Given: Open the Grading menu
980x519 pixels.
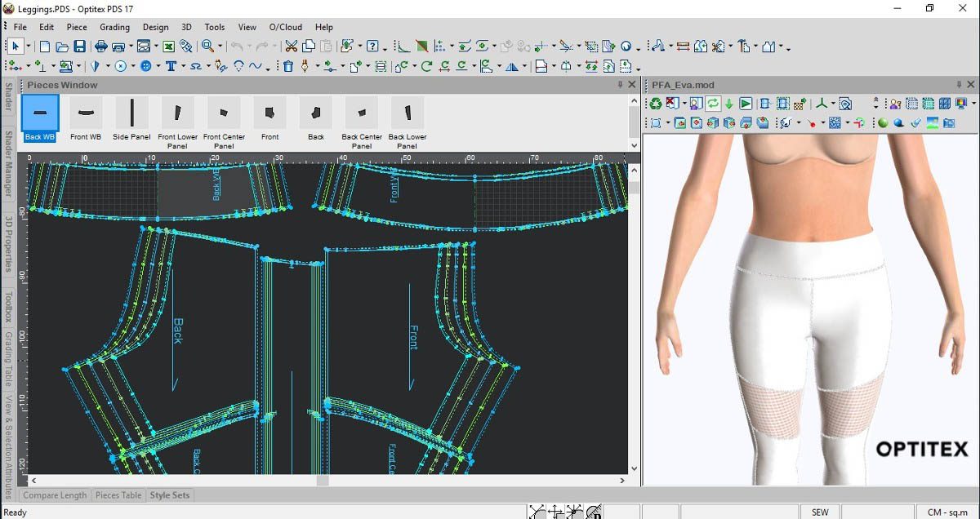Looking at the screenshot, I should coord(114,27).
